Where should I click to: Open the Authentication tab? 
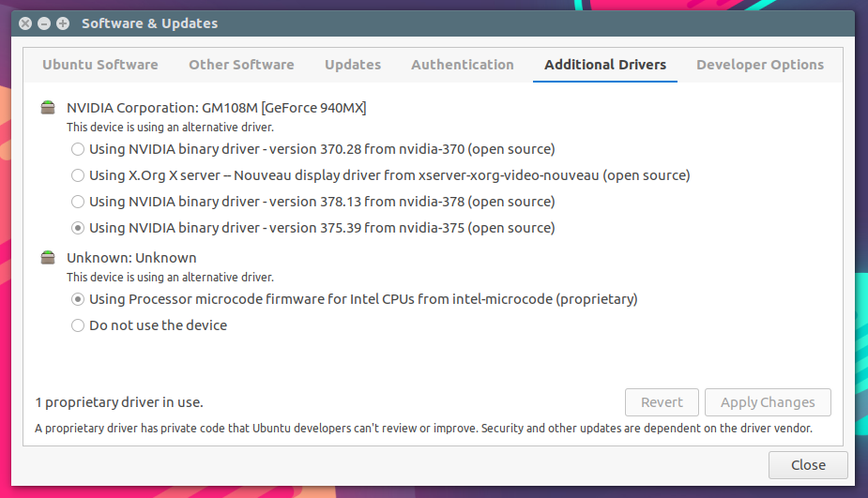point(463,65)
